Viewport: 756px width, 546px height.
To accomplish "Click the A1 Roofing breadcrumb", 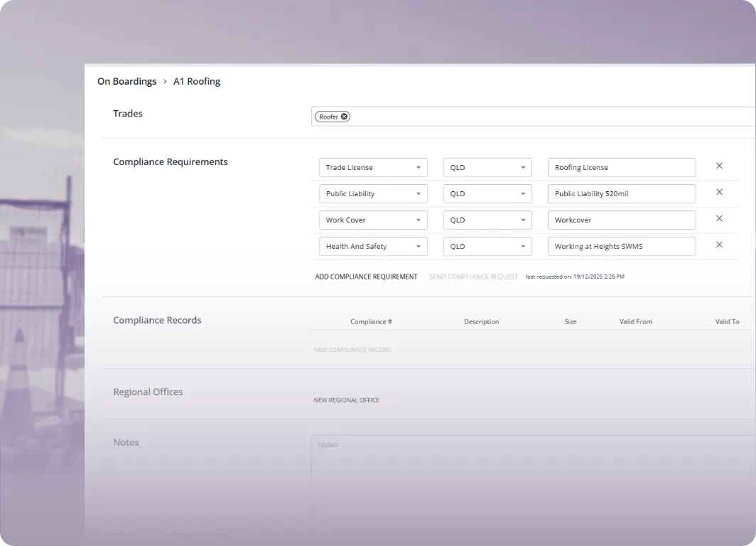I will coord(197,82).
